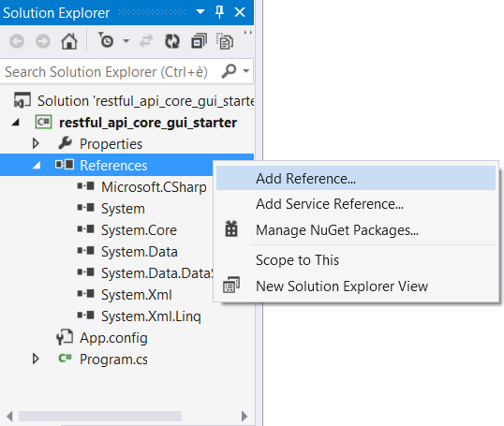Click the Refresh icon in toolbar
This screenshot has width=504, height=426.
point(172,41)
